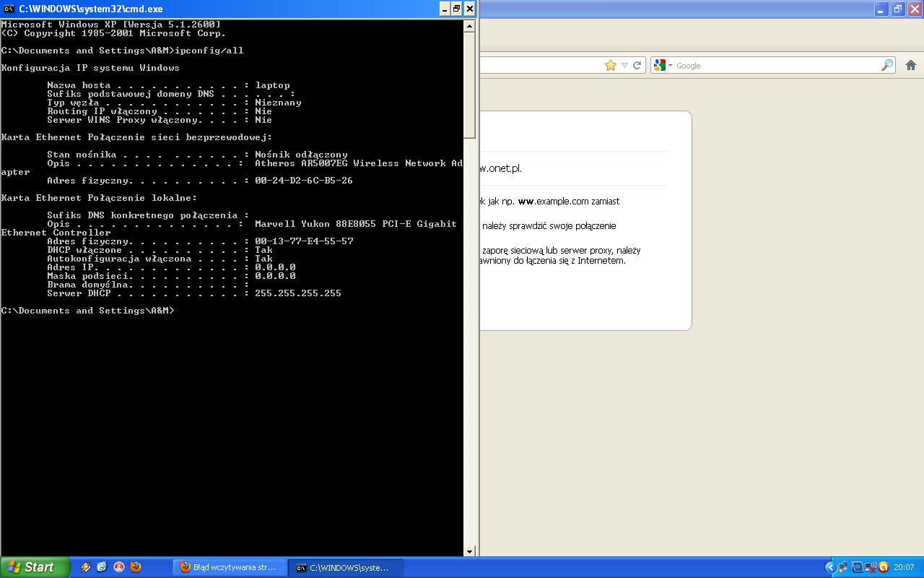Viewport: 924px width, 578px height.
Task: Click 'Nośnik odłączony' status text
Action: click(x=301, y=155)
